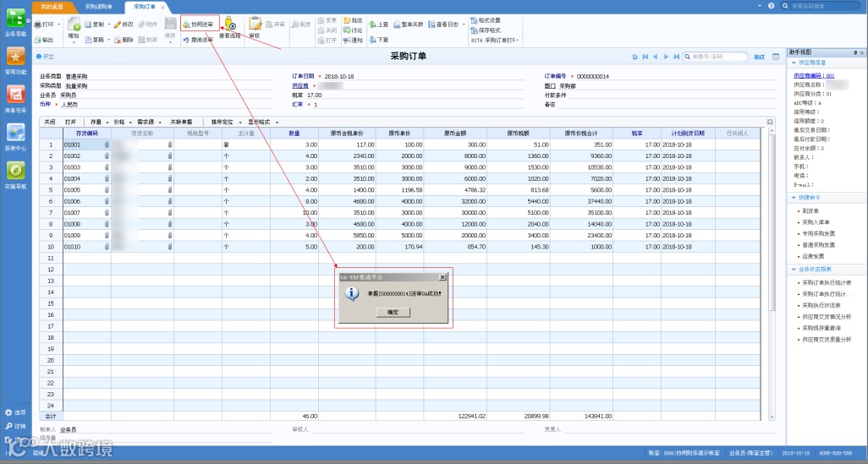
Task: Click the layout view icon beside 高级
Action: 776,57
